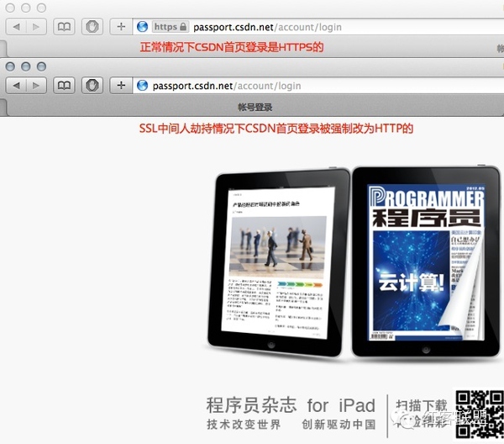Click 技术改变世界 slogan text
The width and height of the screenshot is (504, 444).
pyautogui.click(x=244, y=425)
